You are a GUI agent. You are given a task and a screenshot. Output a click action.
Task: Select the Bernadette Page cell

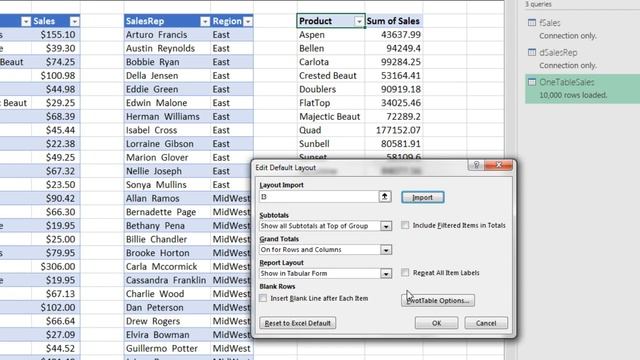[167, 212]
